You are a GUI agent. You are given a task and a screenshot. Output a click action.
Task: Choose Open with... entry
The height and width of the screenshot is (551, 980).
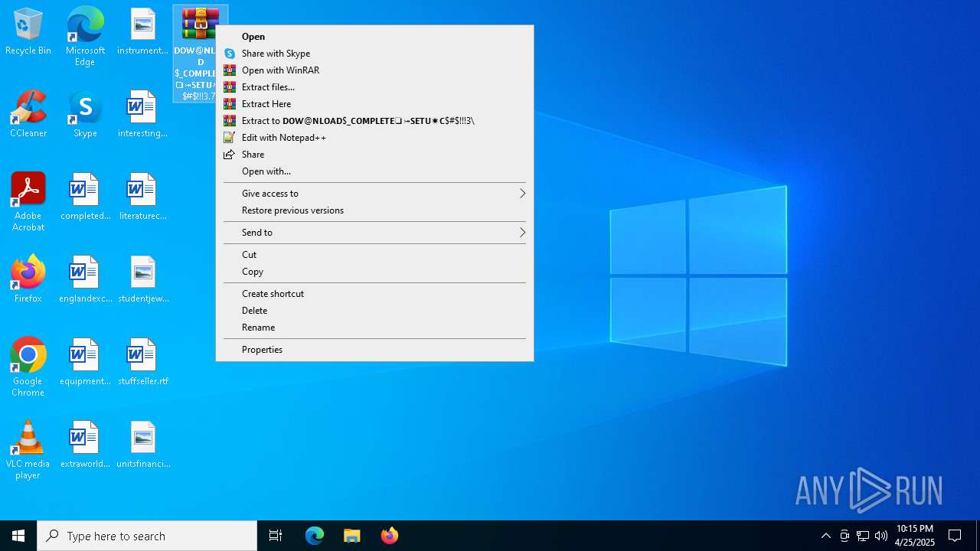(374, 171)
